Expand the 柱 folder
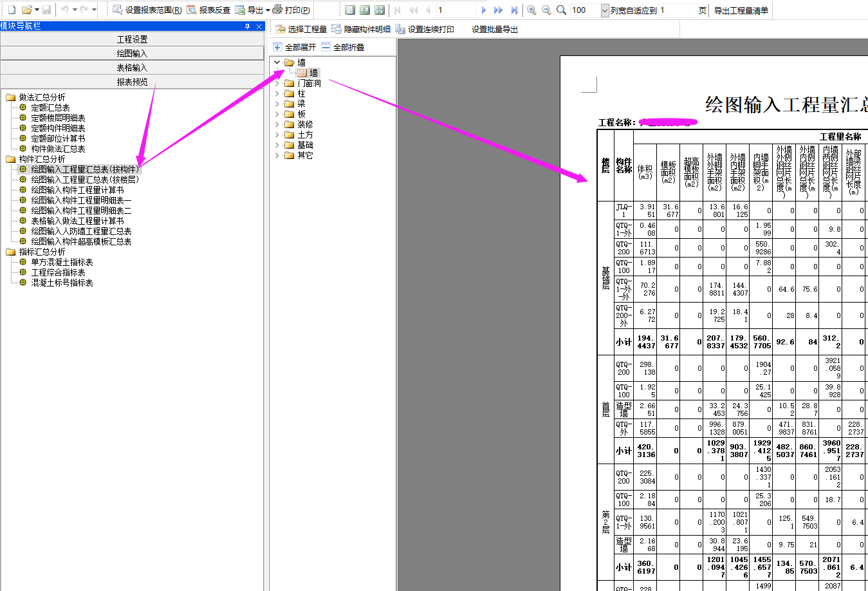This screenshot has height=591, width=868. [277, 93]
